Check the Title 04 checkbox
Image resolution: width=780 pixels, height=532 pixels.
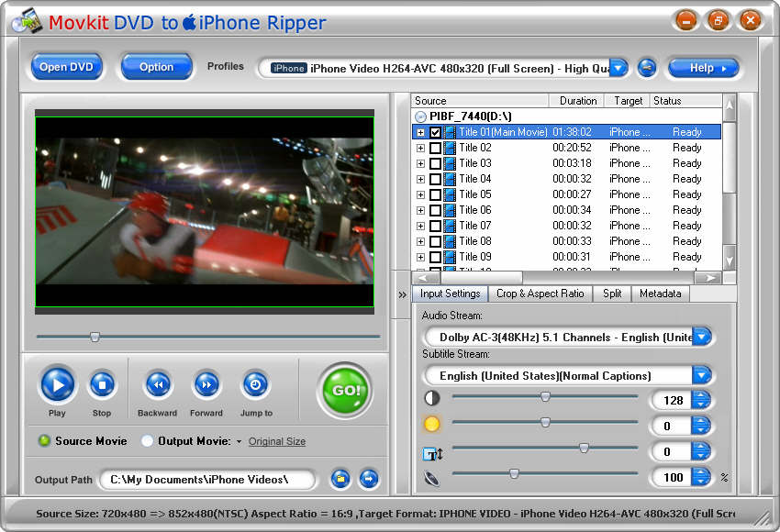coord(435,179)
